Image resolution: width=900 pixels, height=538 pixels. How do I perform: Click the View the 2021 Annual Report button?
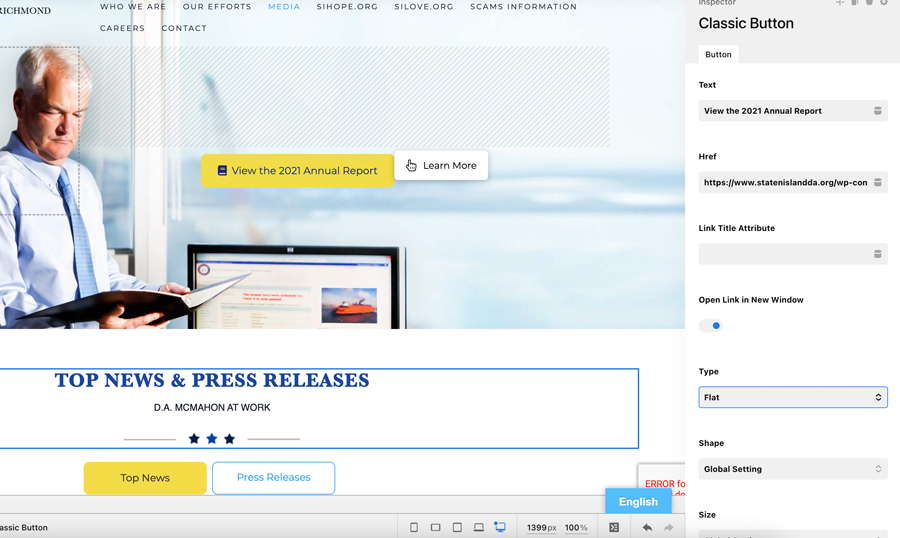(297, 171)
